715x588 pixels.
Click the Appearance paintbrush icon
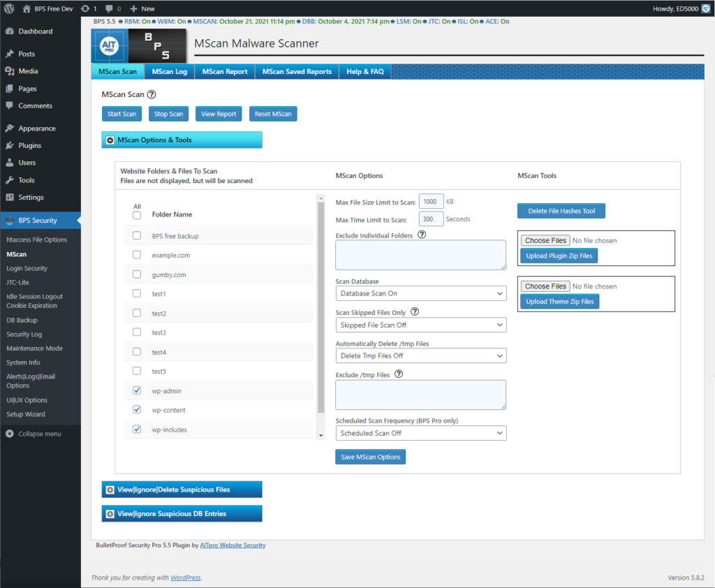point(10,128)
